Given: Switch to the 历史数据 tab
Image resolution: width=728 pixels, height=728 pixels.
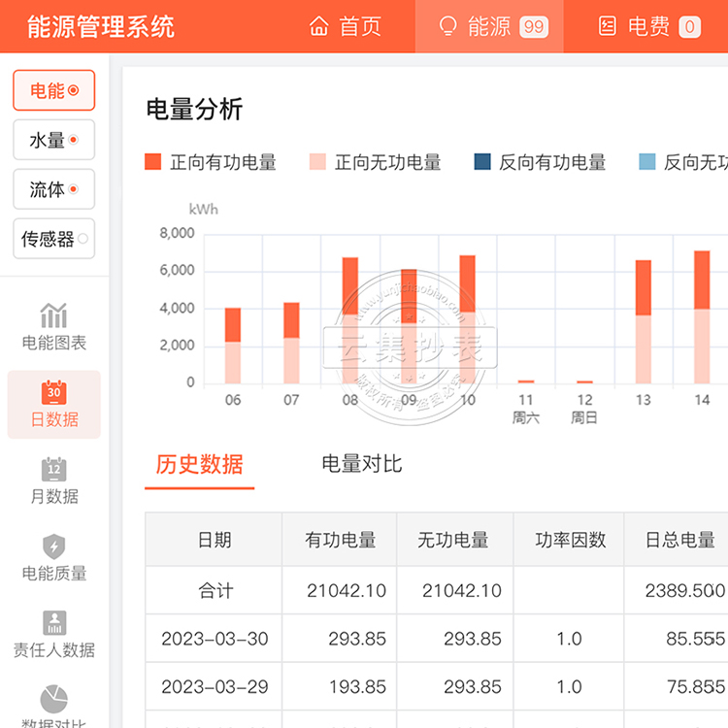Looking at the screenshot, I should point(199,464).
